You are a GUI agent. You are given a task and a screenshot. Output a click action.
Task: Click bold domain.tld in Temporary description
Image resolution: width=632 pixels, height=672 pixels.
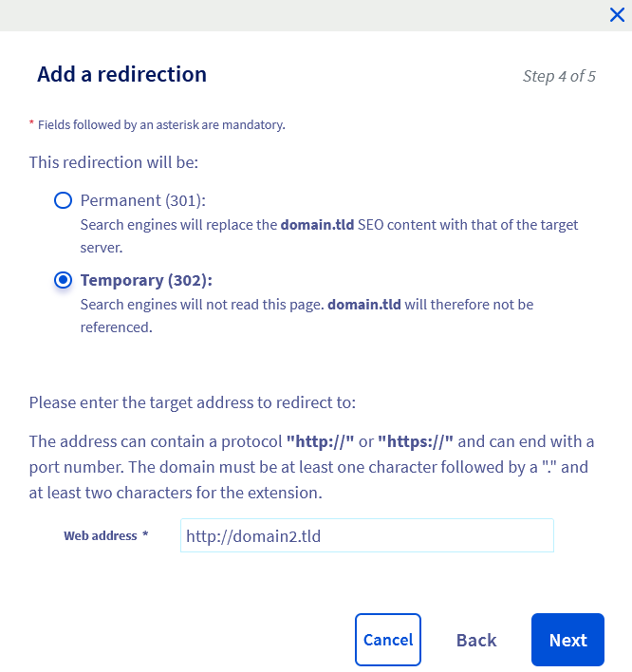pyautogui.click(x=364, y=305)
